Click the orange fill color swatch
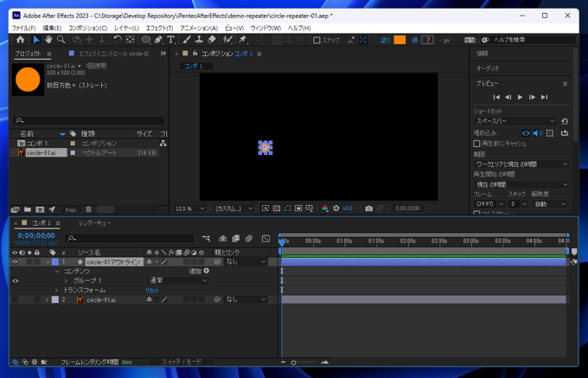 399,40
